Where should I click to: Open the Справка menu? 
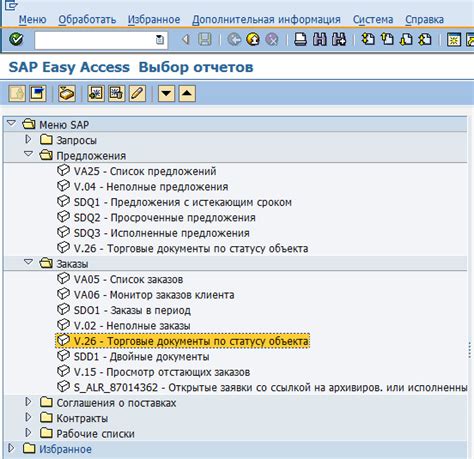(x=424, y=19)
